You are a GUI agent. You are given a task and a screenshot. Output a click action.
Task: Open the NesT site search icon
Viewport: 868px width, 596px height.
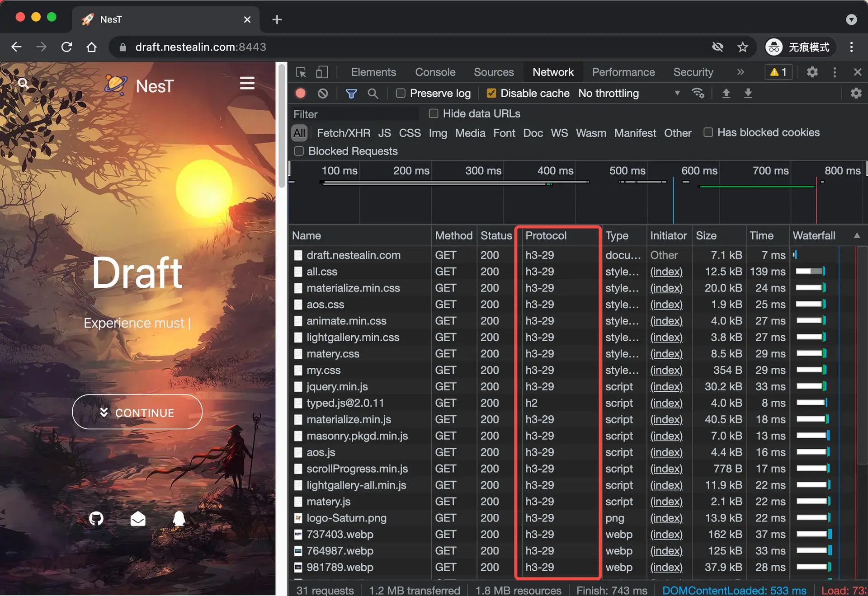(23, 83)
